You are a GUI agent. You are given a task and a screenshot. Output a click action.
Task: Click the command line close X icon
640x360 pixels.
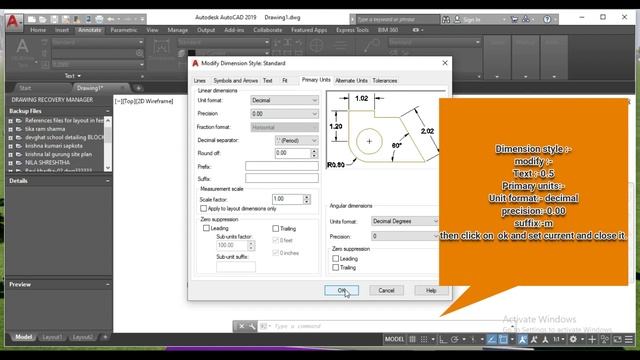pyautogui.click(x=241, y=326)
